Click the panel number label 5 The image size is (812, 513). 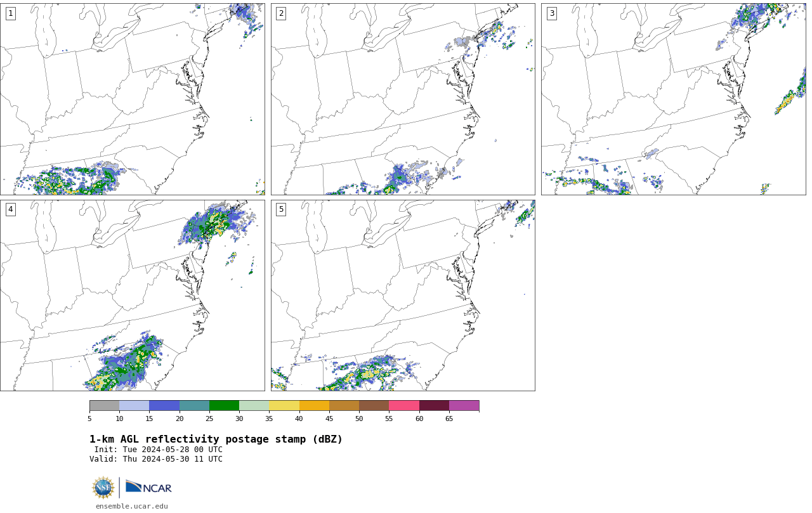[x=281, y=209]
